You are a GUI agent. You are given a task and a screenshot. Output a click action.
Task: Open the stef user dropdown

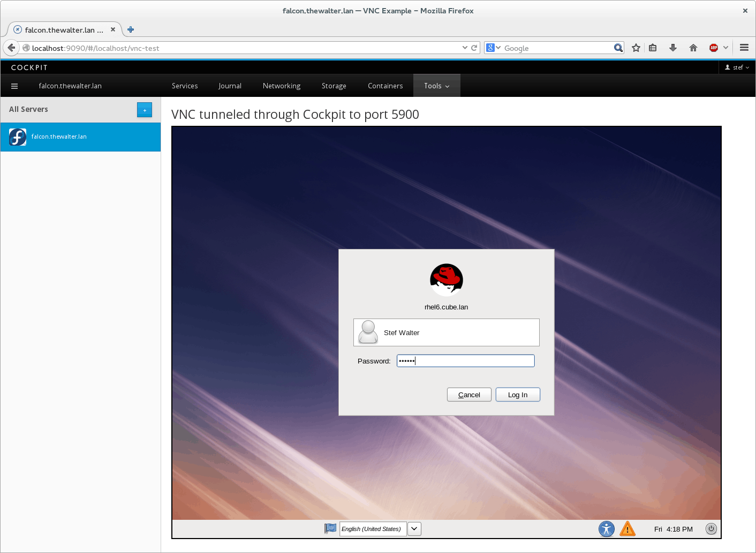[x=737, y=67]
